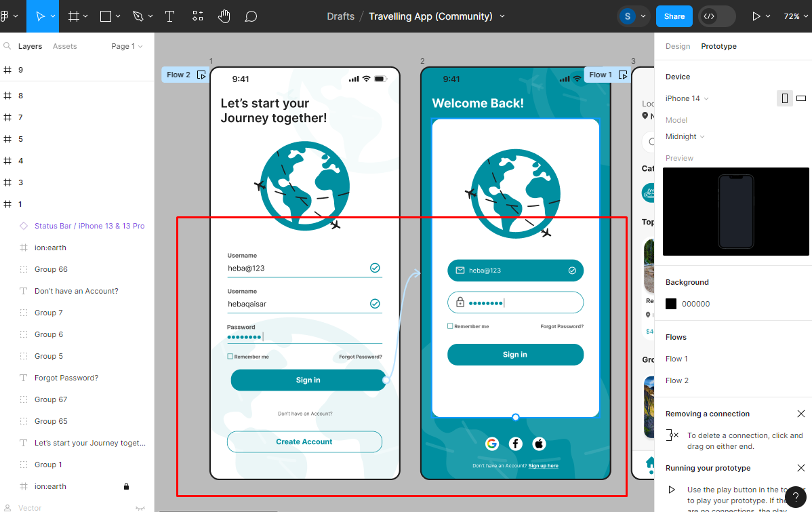Select frame 5 in layers

(x=77, y=140)
